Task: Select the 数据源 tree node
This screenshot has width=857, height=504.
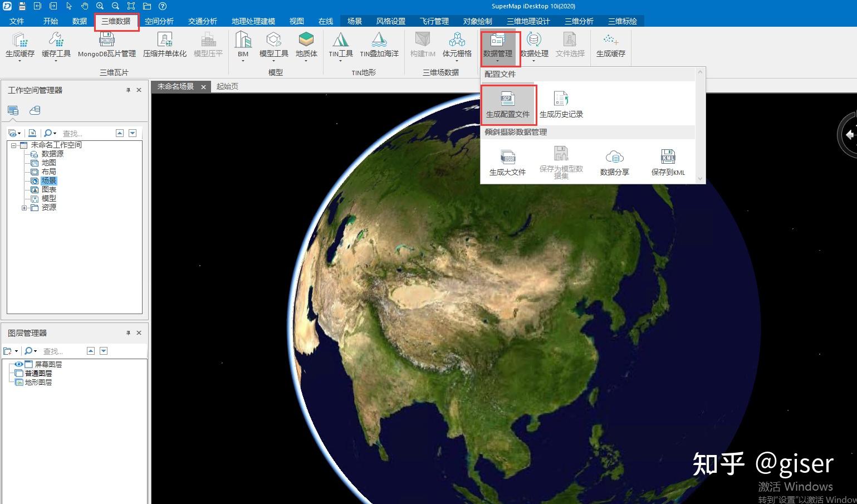Action: point(53,154)
